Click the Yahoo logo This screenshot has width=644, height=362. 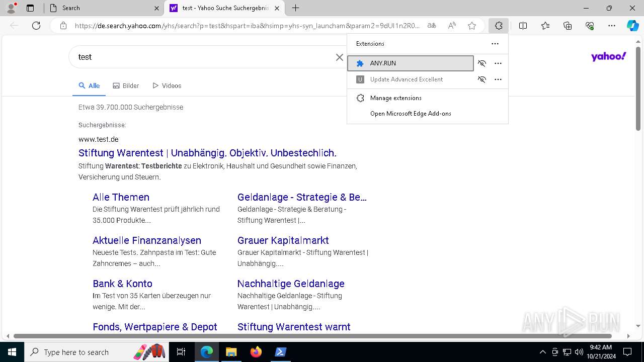[x=609, y=56]
